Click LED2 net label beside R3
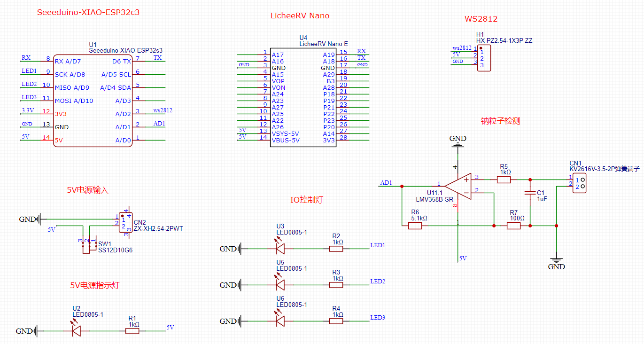This screenshot has width=644, height=344. point(378,281)
